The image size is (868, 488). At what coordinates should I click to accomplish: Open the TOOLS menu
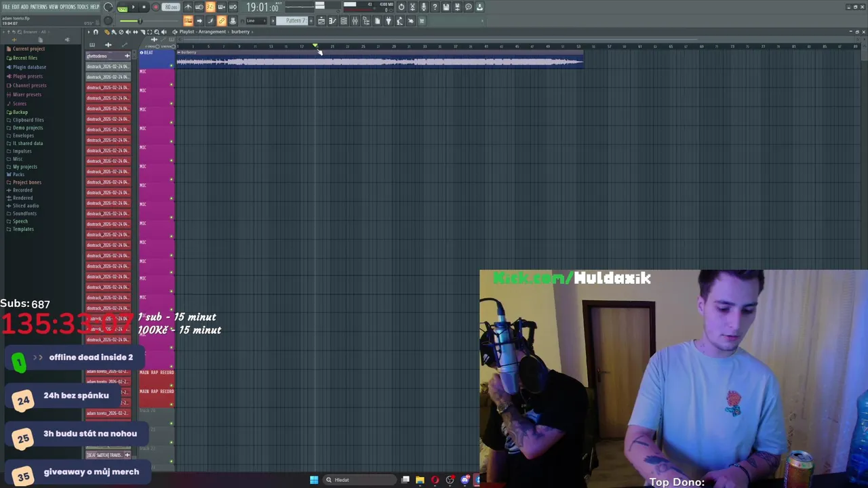click(83, 7)
